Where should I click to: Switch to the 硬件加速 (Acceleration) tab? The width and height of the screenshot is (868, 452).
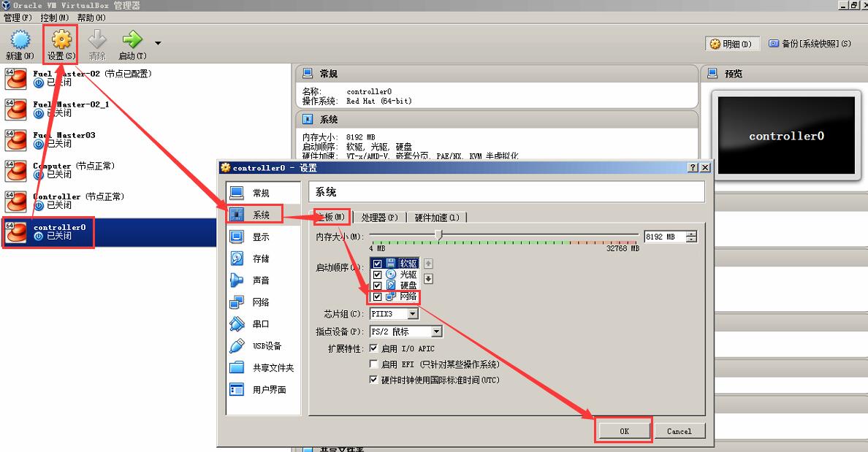(437, 218)
